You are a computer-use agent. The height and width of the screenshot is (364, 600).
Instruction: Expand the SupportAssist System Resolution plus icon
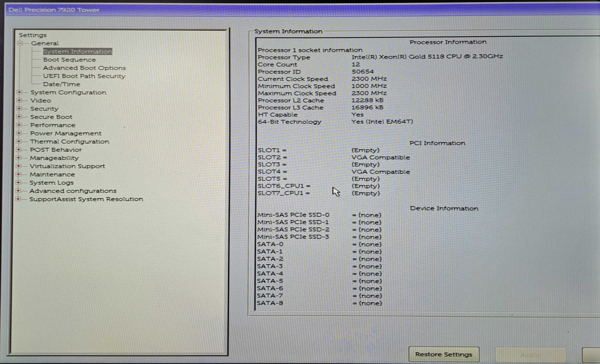pos(18,199)
